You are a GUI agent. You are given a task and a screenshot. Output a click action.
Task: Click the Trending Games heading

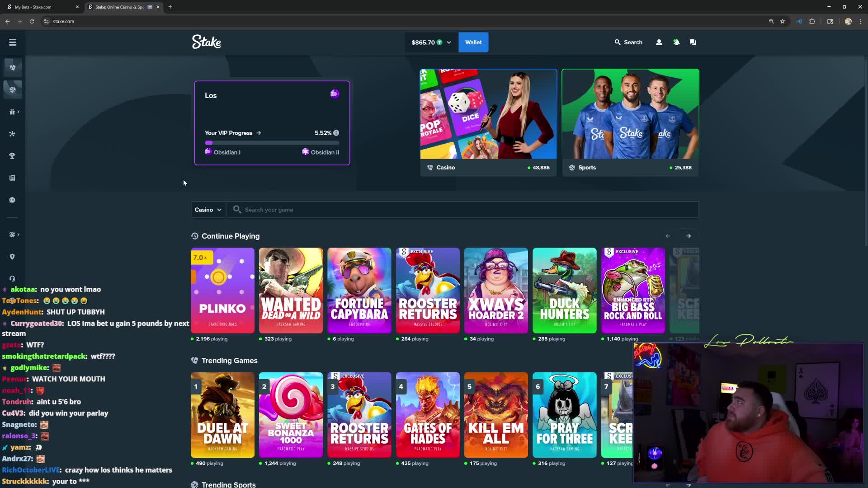(x=229, y=361)
